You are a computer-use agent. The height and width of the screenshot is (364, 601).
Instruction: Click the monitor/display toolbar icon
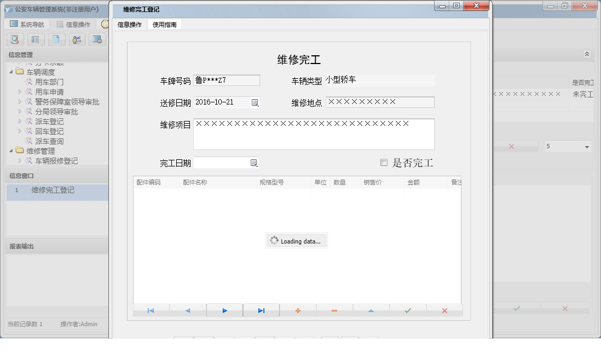pyautogui.click(x=97, y=39)
